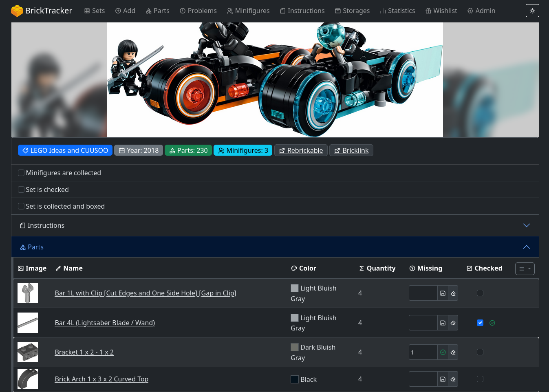
Task: Open the Rebrickable external link
Action: tap(301, 151)
